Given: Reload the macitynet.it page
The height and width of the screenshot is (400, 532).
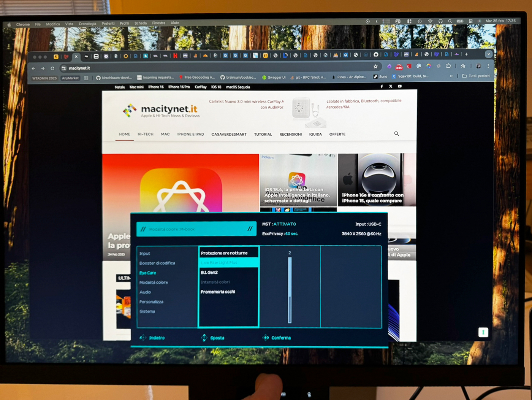Looking at the screenshot, I should point(52,68).
